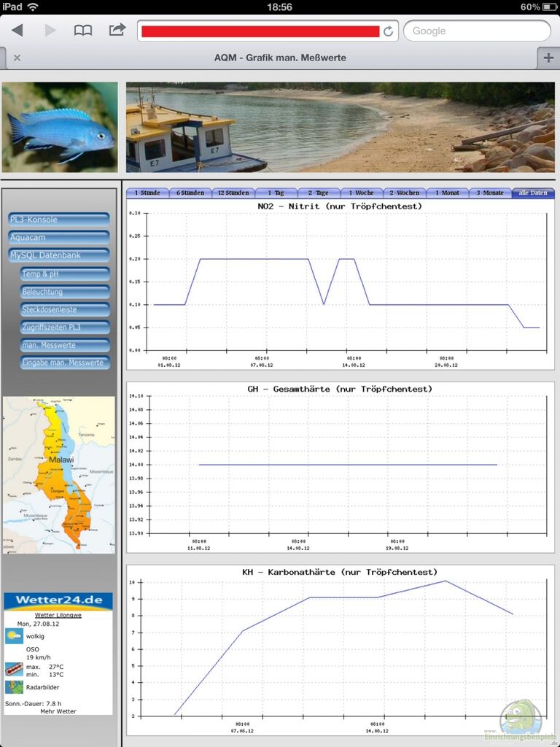Open the Radarbilder map icon
Viewport: 560px width, 747px height.
pyautogui.click(x=14, y=687)
